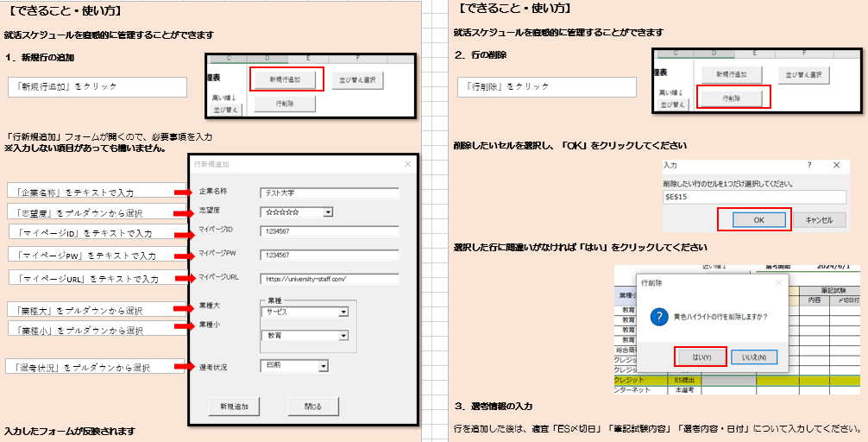868x442 pixels.
Task: Click はい(Y) in the 行削除 dialog
Action: [701, 357]
